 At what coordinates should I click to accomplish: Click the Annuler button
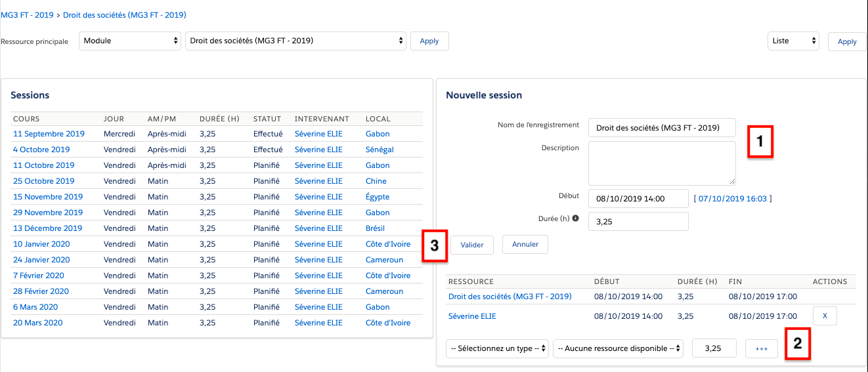click(525, 245)
